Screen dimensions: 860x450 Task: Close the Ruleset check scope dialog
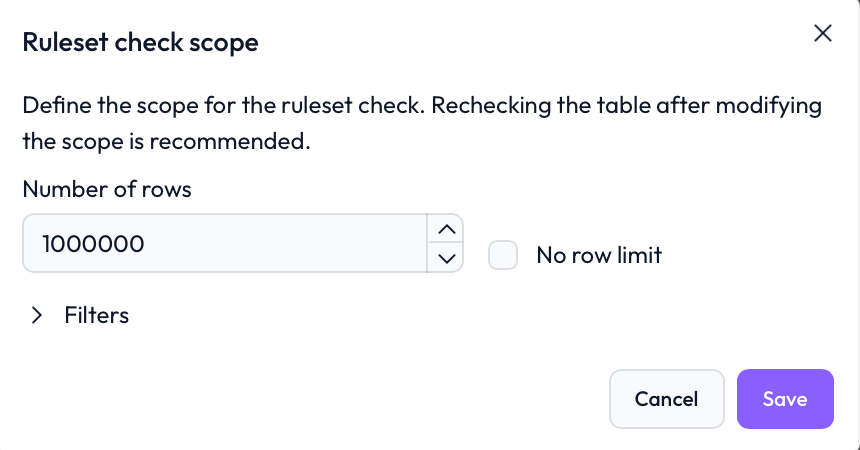pyautogui.click(x=822, y=33)
